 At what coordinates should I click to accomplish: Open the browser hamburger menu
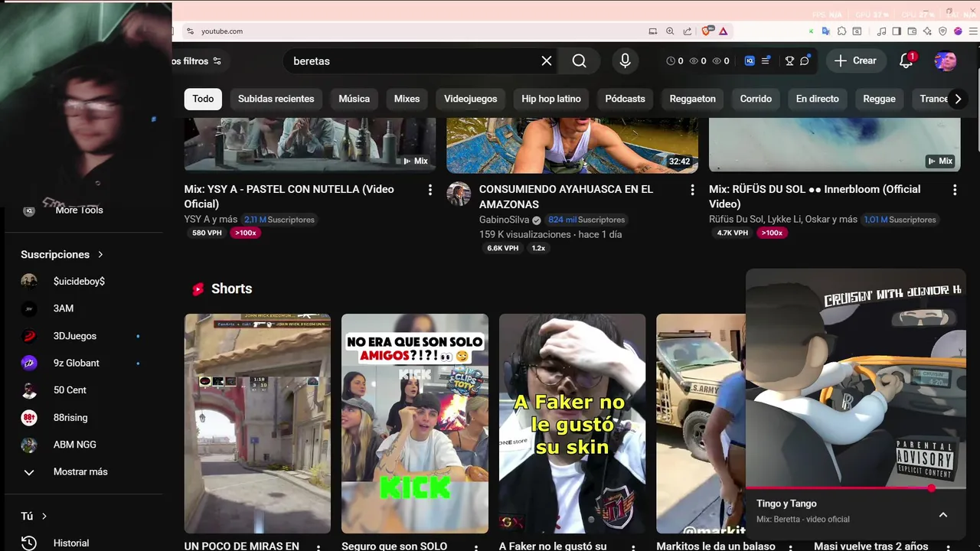point(973,31)
